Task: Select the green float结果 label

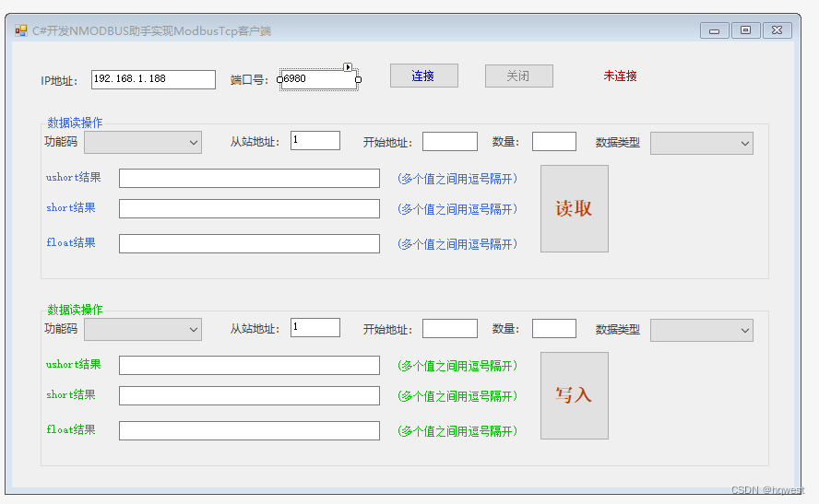Action: [71, 430]
